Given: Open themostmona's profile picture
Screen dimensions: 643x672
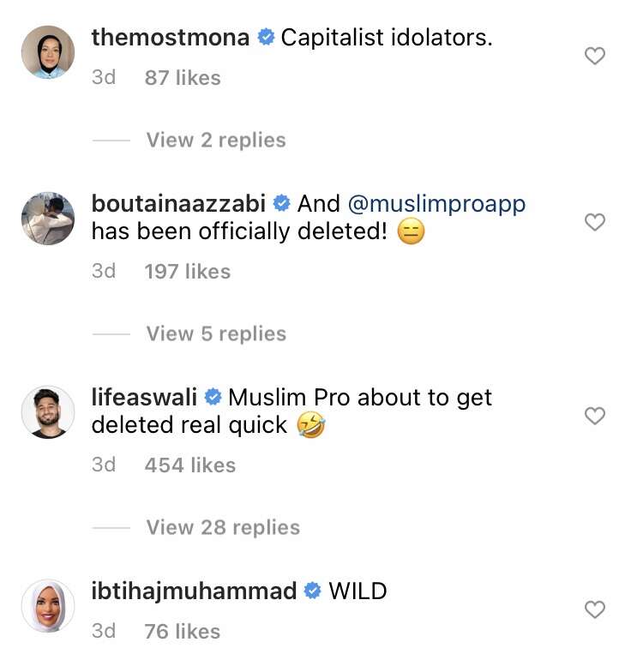Looking at the screenshot, I should click(47, 52).
